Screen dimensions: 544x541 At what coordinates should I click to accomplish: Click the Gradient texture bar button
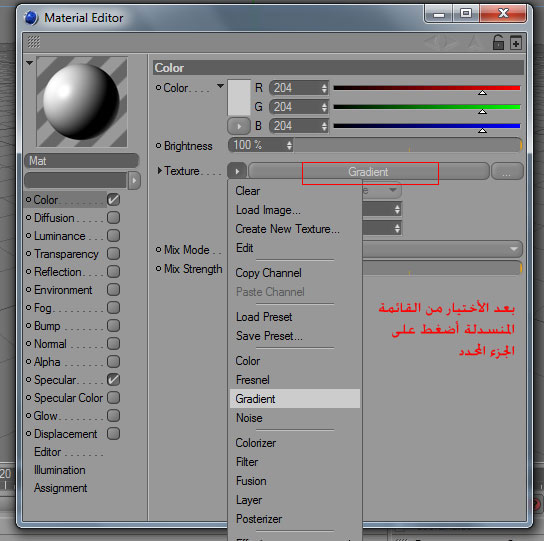368,171
